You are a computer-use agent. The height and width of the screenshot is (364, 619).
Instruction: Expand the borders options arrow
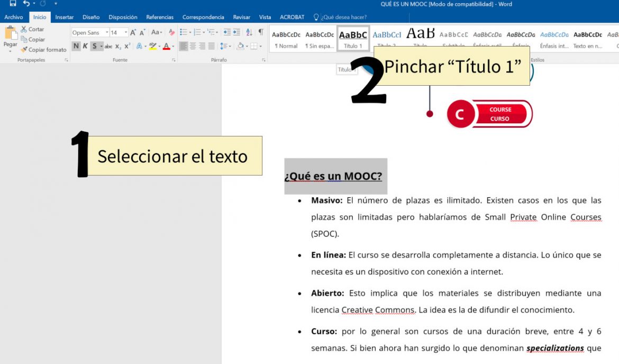tap(260, 46)
